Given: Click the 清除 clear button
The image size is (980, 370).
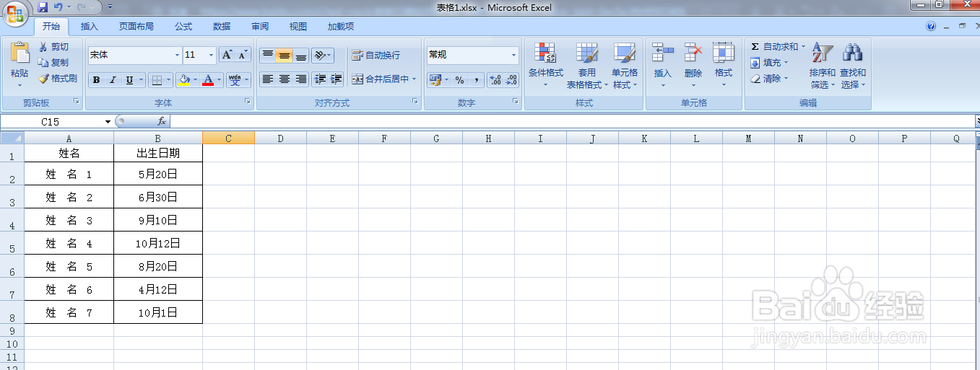Looking at the screenshot, I should pyautogui.click(x=770, y=79).
